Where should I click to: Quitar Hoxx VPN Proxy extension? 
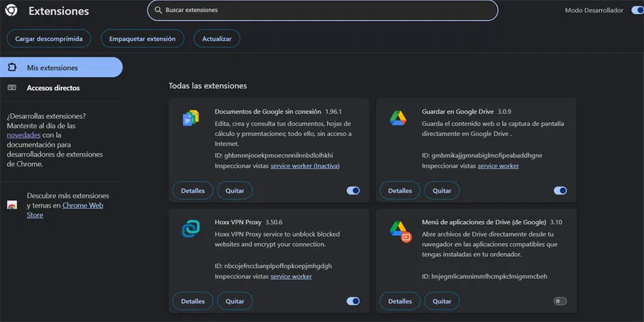click(x=235, y=301)
